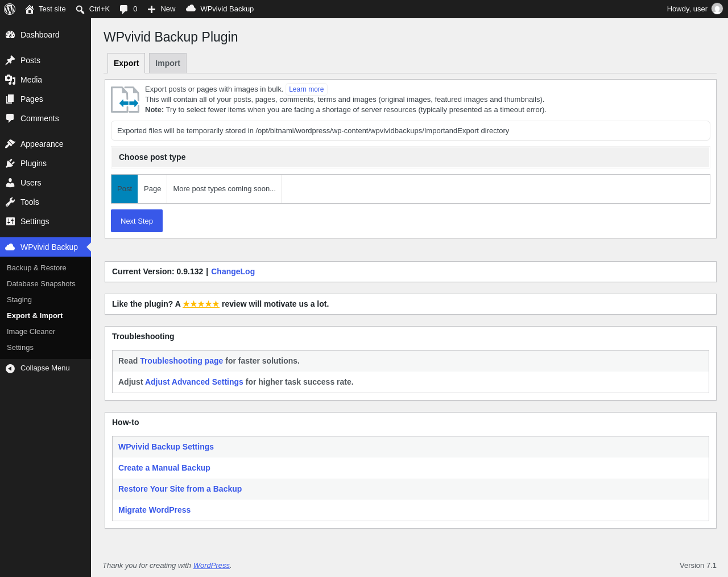This screenshot has width=728, height=577.
Task: Open the Test site home icon
Action: [x=30, y=9]
